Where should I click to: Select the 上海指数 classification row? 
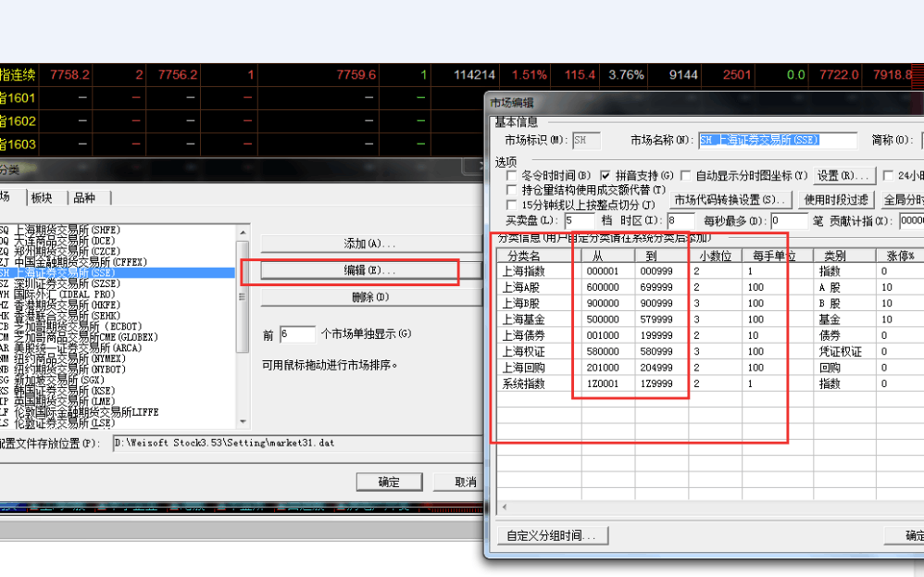click(710, 271)
